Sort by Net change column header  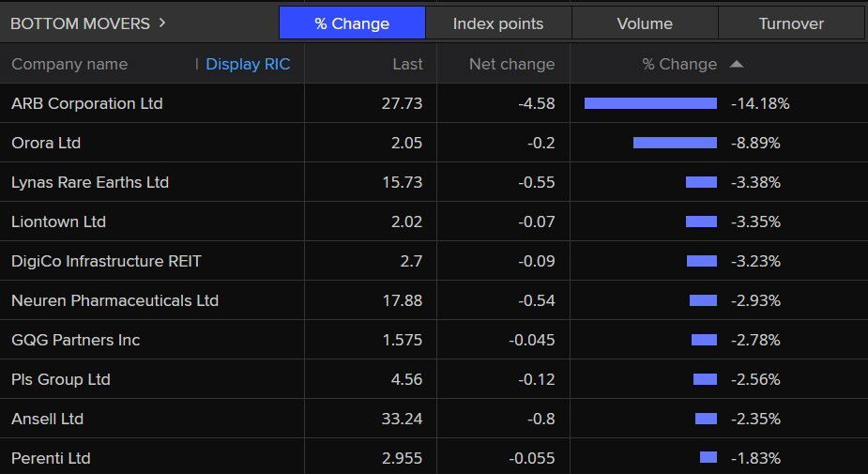[x=511, y=64]
